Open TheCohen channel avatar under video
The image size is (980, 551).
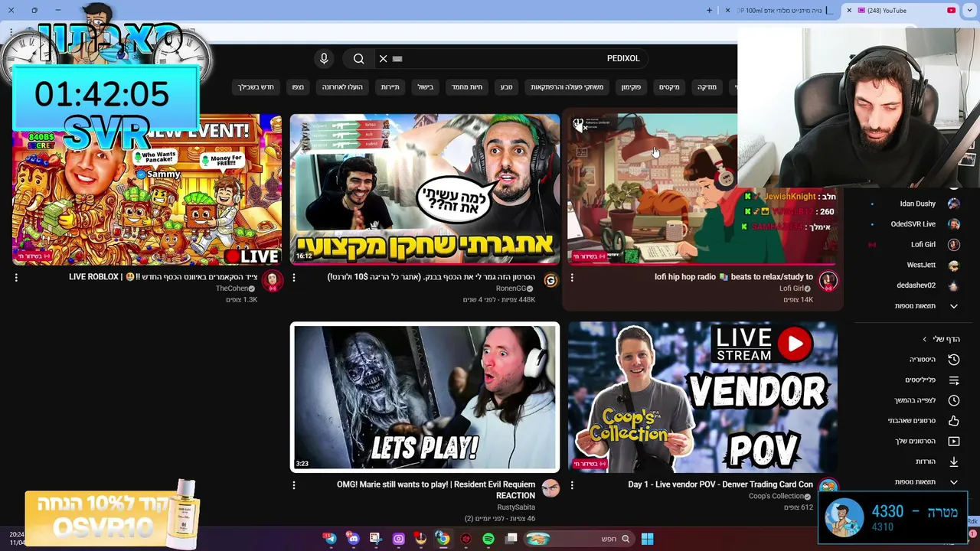(x=272, y=281)
